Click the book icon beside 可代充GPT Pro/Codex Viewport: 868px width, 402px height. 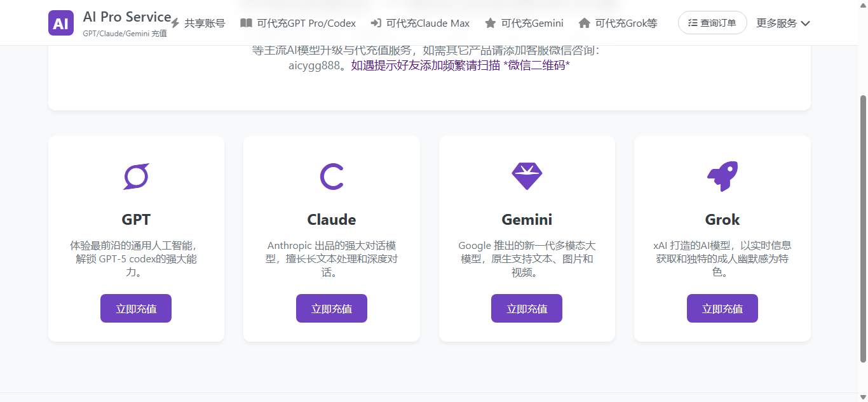click(246, 23)
